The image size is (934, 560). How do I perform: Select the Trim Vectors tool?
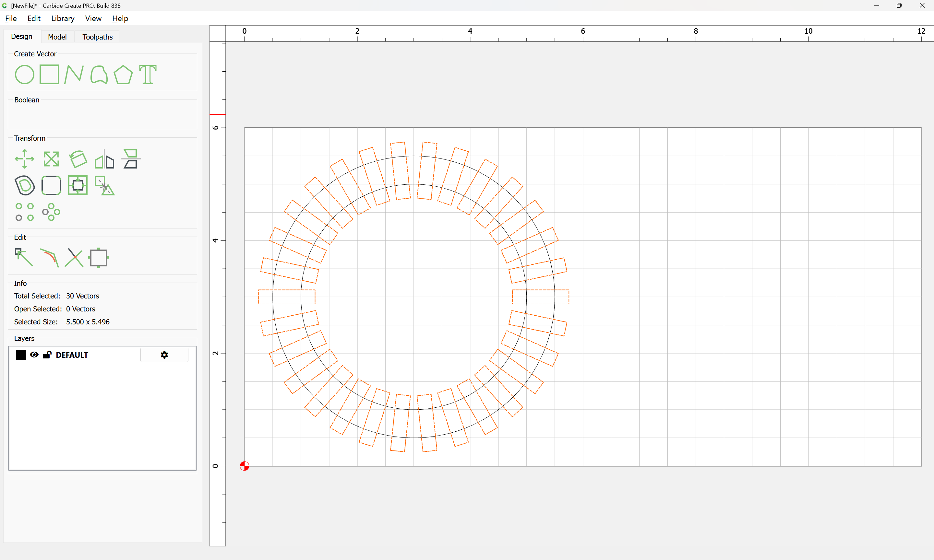click(74, 258)
